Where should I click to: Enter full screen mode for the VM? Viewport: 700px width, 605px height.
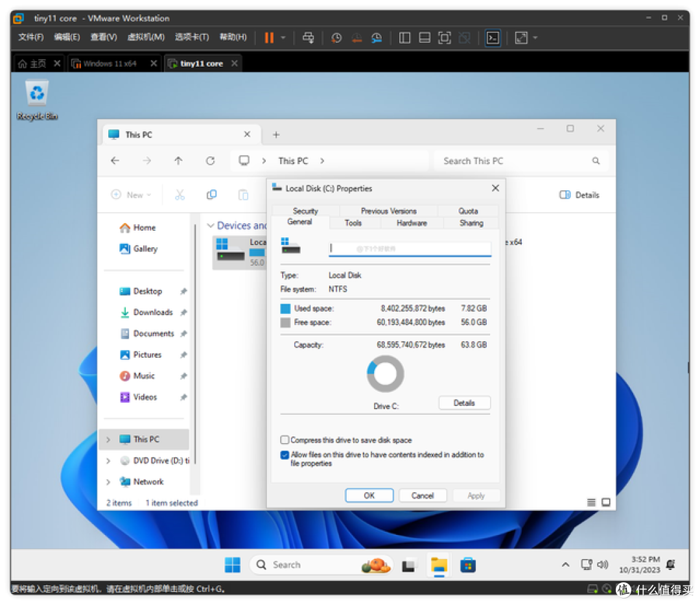click(445, 38)
